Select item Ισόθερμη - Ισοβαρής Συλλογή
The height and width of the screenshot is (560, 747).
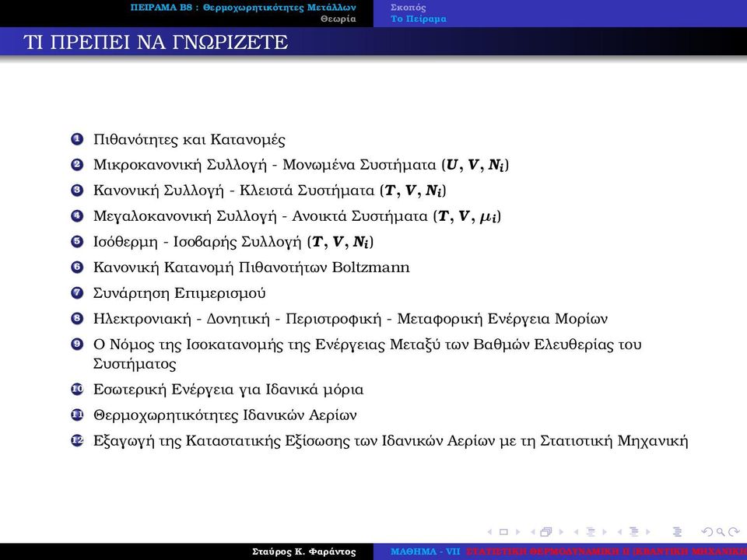click(x=233, y=242)
